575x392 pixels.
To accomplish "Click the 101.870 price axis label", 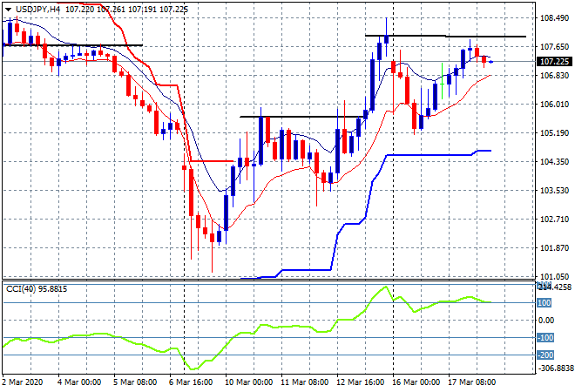I will 554,248.
